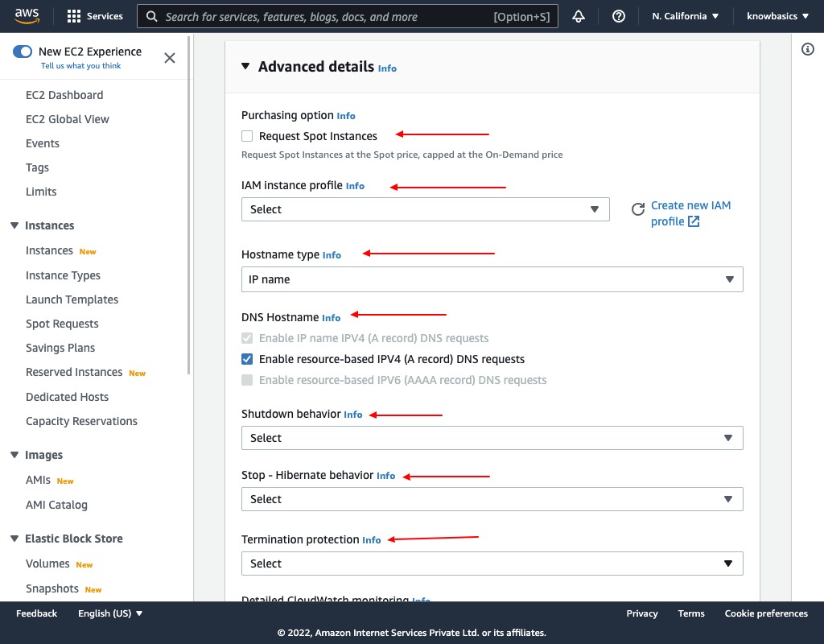Open Volumes in the sidebar

47,563
